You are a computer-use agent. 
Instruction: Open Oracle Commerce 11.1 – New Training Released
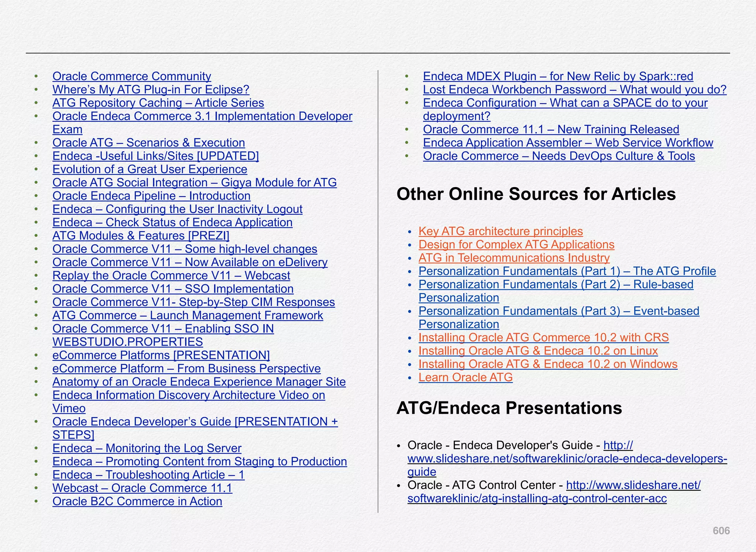551,130
